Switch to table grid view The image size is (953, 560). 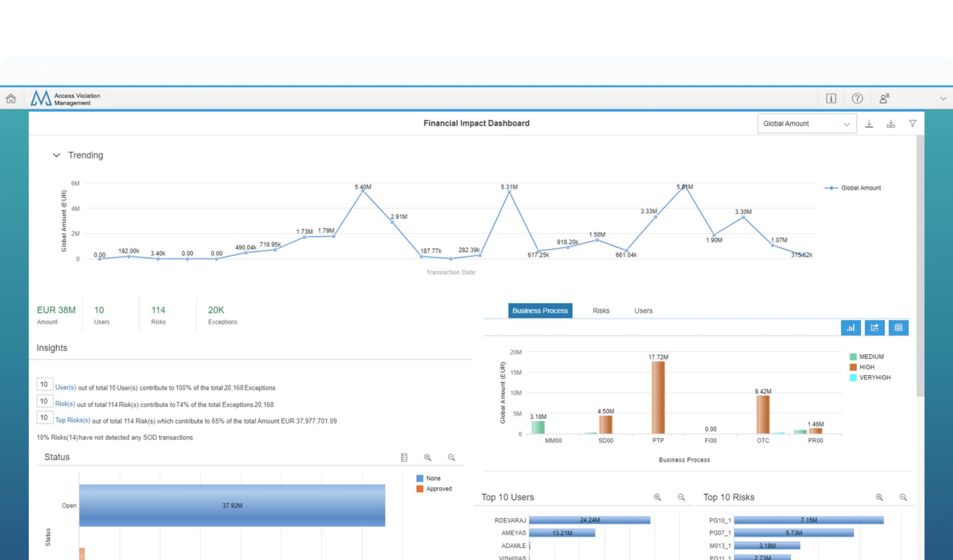[x=899, y=328]
